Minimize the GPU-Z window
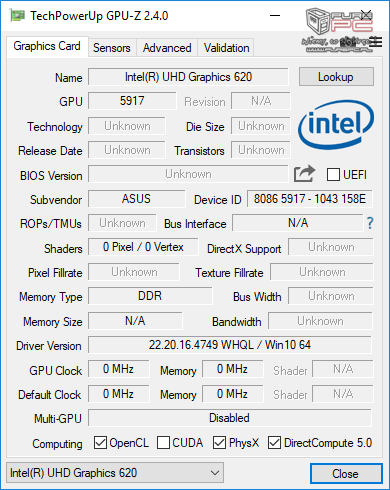 [x=275, y=15]
